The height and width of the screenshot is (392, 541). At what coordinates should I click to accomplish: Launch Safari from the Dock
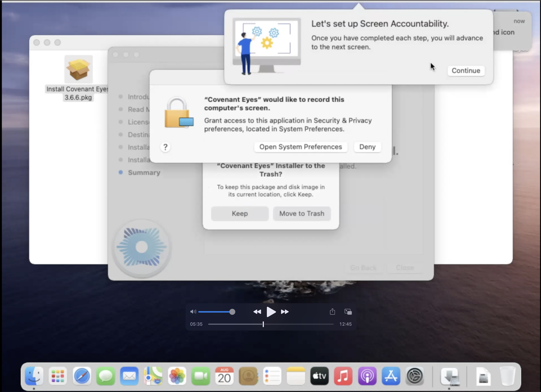pyautogui.click(x=82, y=376)
